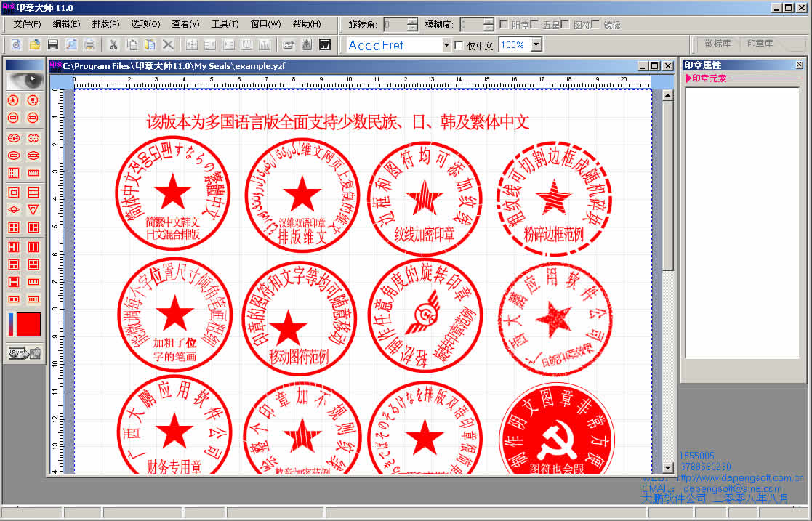Screen dimensions: 812x521
Task: Open the AcadEref font dropdown
Action: [x=447, y=45]
